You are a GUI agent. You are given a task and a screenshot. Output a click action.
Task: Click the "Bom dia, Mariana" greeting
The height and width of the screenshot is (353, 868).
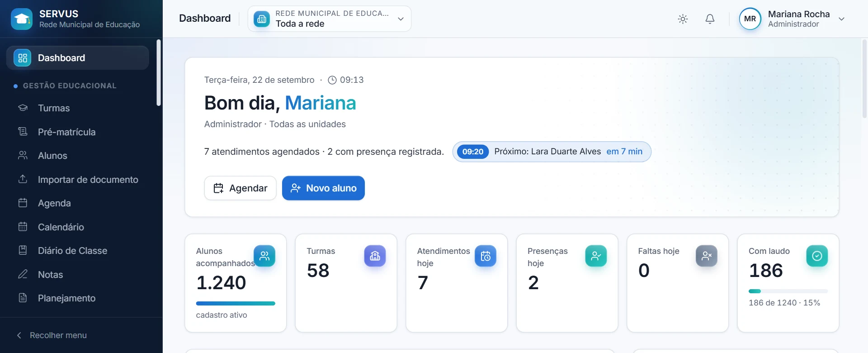tap(280, 103)
